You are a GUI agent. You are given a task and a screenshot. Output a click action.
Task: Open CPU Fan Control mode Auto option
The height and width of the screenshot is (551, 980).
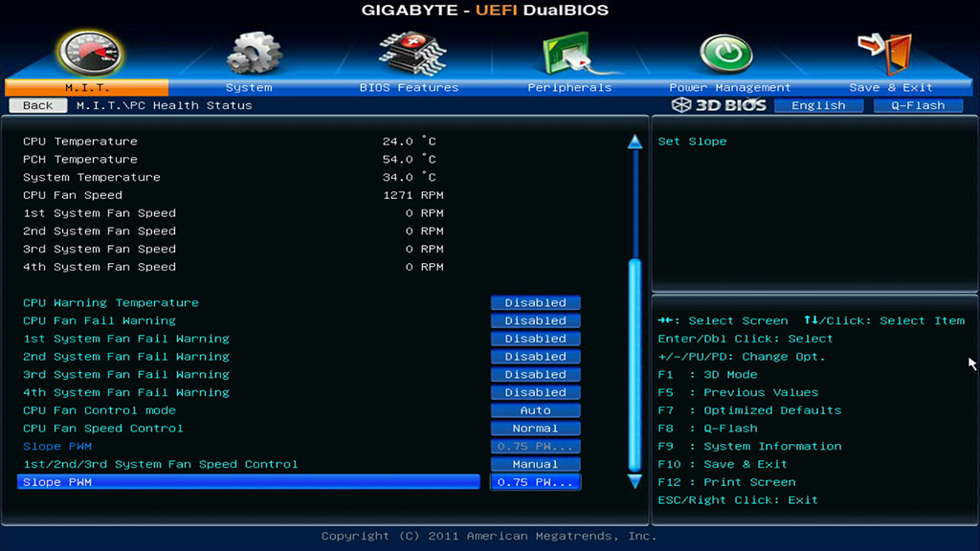(x=536, y=410)
